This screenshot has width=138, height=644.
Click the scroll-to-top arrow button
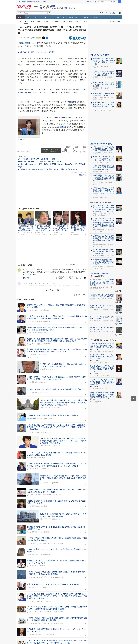tap(133, 398)
